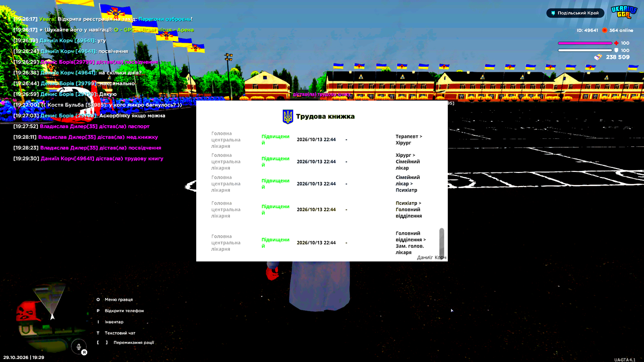Click the Перемикання рації hint
This screenshot has width=644, height=362.
pos(126,343)
